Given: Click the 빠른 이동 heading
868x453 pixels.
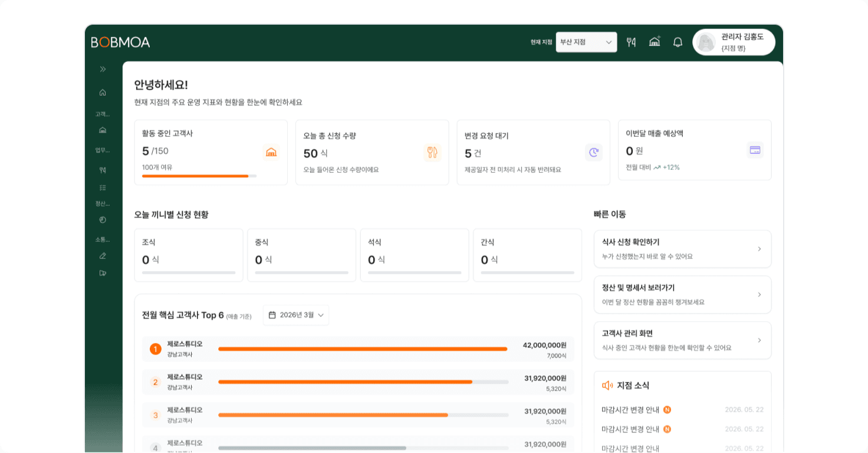Looking at the screenshot, I should (x=610, y=214).
